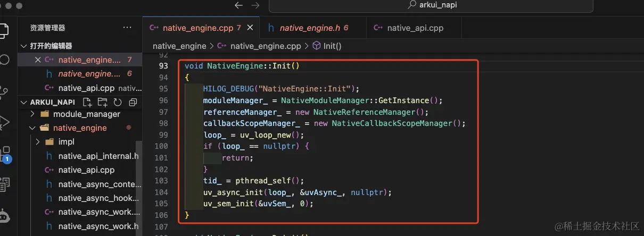644x236 pixels.
Task: Open the robot chat assistant icon
Action: pyautogui.click(x=4, y=216)
